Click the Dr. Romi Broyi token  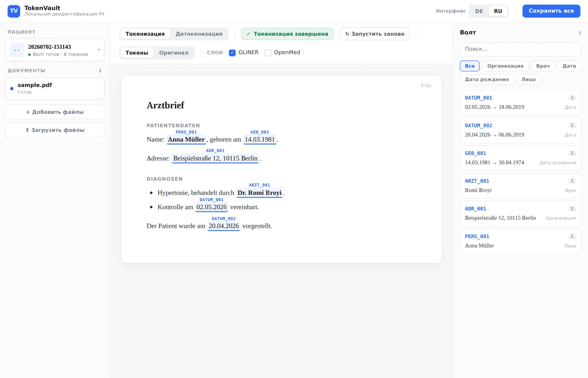click(259, 193)
